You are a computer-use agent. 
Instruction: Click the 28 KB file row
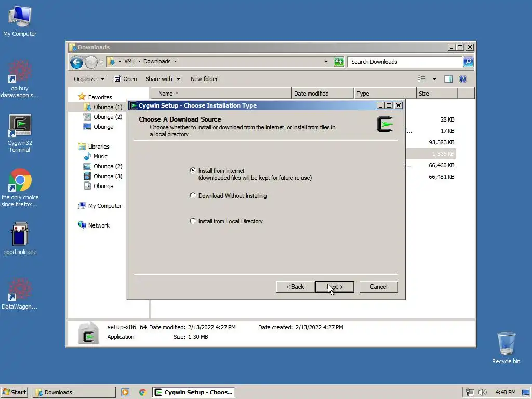pos(447,119)
